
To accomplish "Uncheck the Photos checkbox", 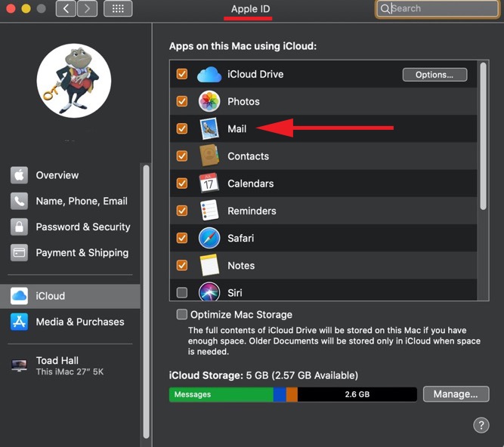I will 182,101.
